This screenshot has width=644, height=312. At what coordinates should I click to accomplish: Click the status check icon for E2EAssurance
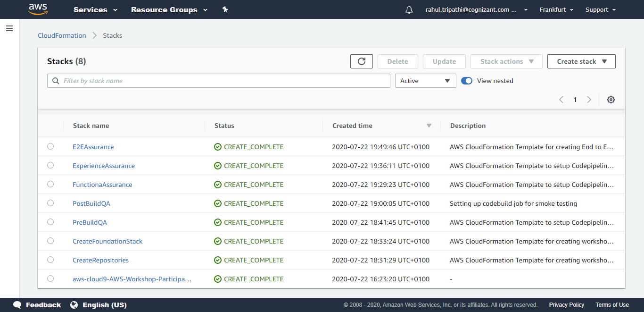click(218, 147)
